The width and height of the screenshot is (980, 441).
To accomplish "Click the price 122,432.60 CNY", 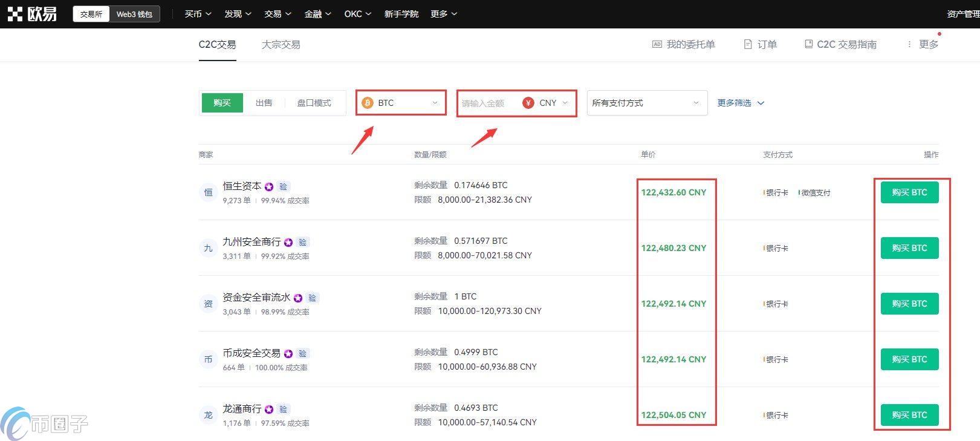I will coord(673,192).
